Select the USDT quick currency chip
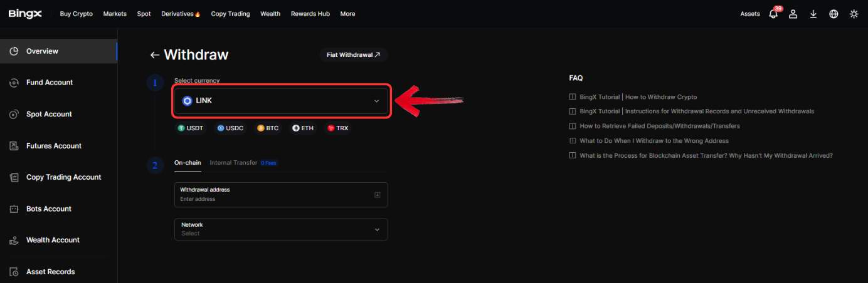 pyautogui.click(x=191, y=128)
